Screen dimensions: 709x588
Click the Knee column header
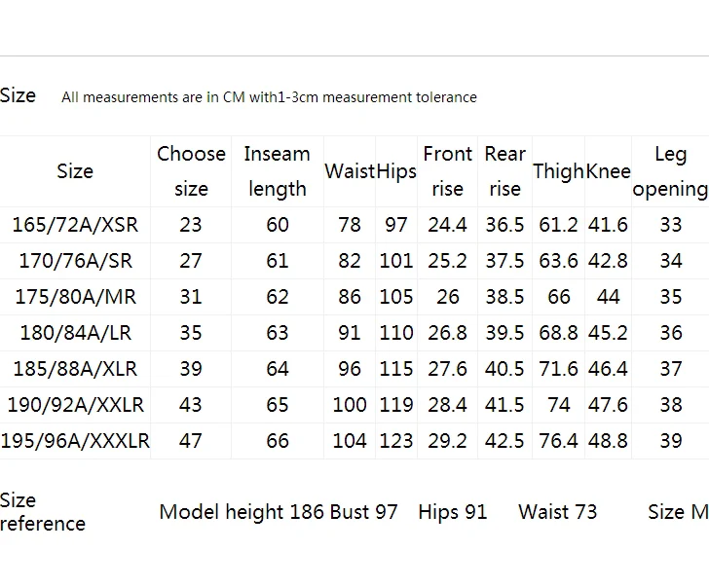[x=608, y=171]
